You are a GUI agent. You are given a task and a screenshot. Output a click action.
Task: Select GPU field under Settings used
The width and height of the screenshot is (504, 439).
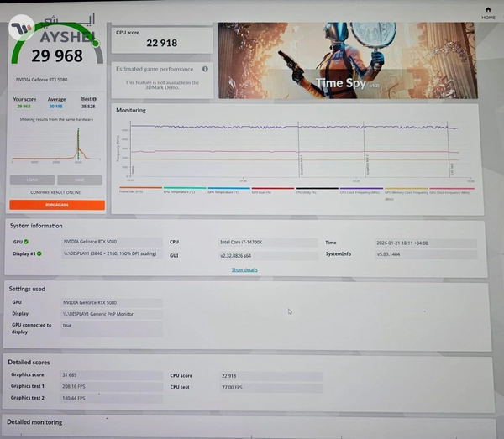coord(112,302)
